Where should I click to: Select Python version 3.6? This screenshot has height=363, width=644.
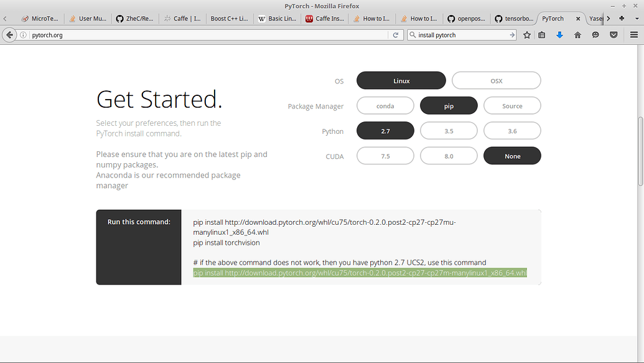coord(512,131)
